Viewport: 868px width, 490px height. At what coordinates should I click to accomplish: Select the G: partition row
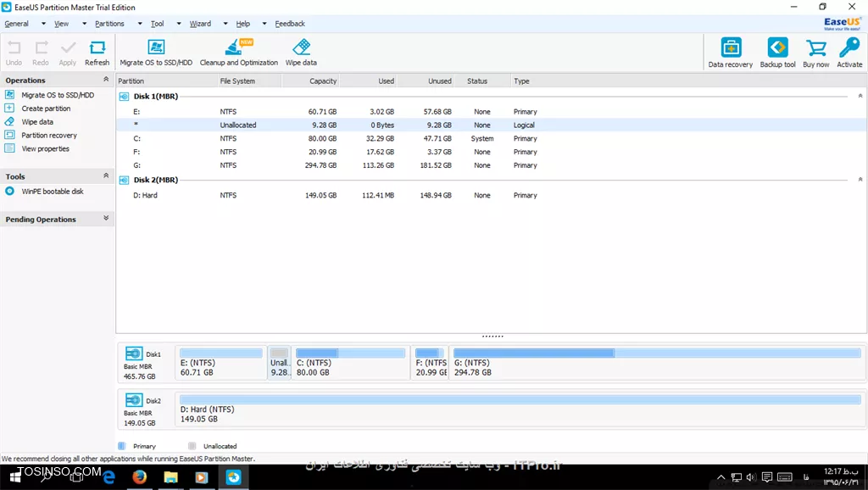point(490,165)
